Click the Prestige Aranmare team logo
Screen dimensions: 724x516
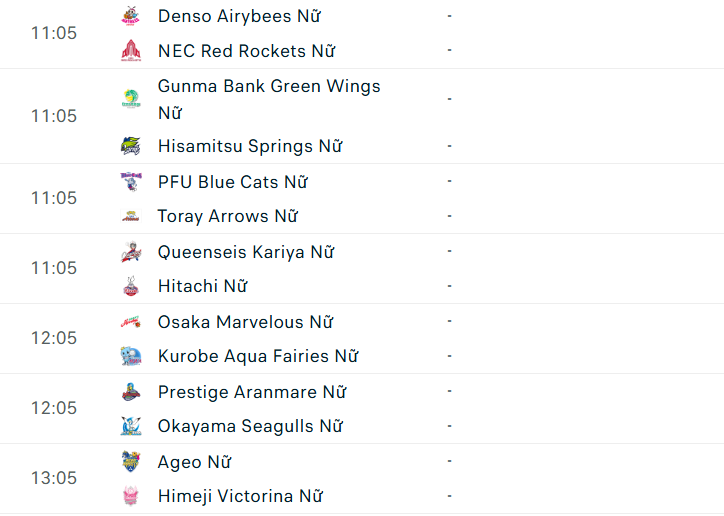pyautogui.click(x=131, y=392)
